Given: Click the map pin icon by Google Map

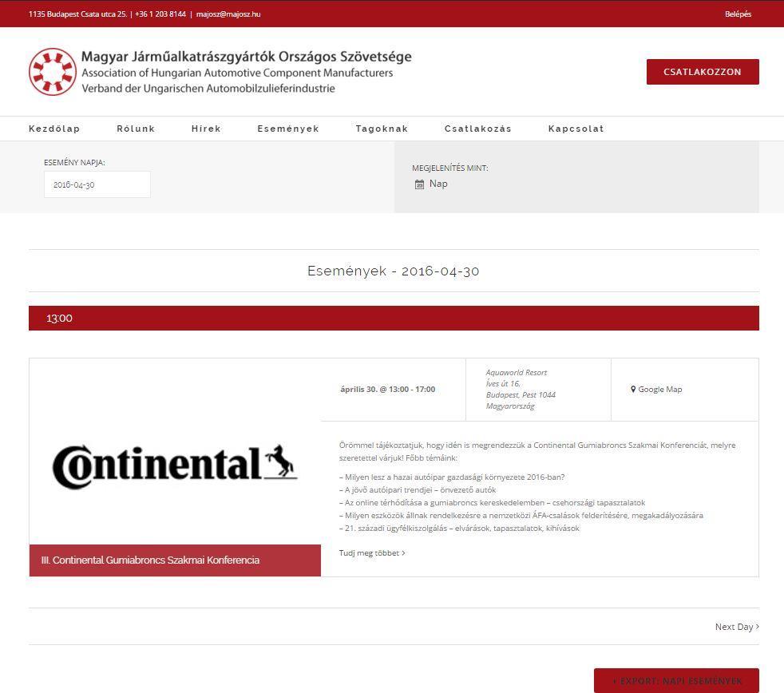Looking at the screenshot, I should pos(633,389).
